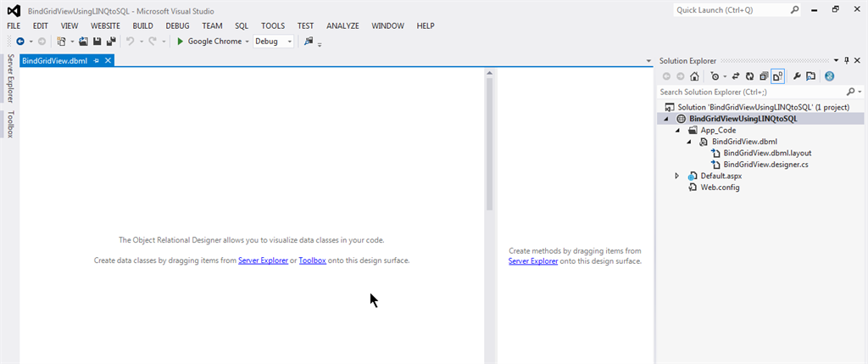
Task: Click the Solution Explorer Back icon
Action: (x=666, y=76)
